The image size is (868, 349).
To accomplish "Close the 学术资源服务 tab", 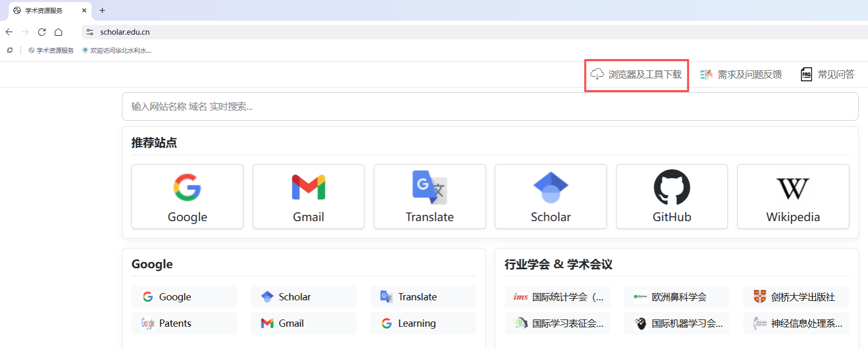I will [x=84, y=10].
